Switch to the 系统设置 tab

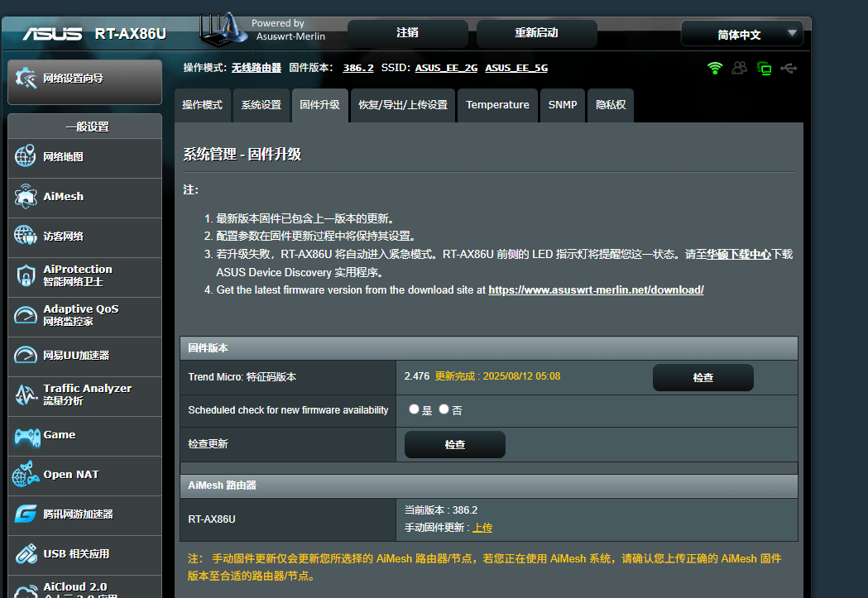261,105
